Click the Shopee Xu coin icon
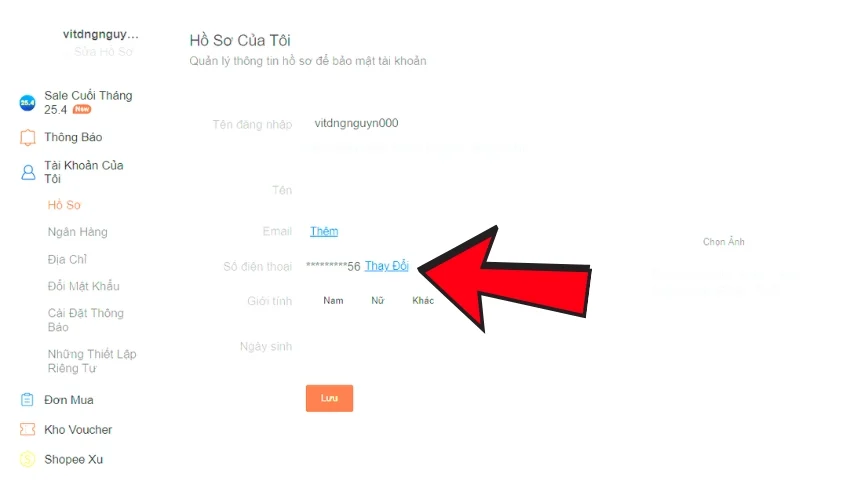Viewport: 849px width, 485px height. pos(27,459)
